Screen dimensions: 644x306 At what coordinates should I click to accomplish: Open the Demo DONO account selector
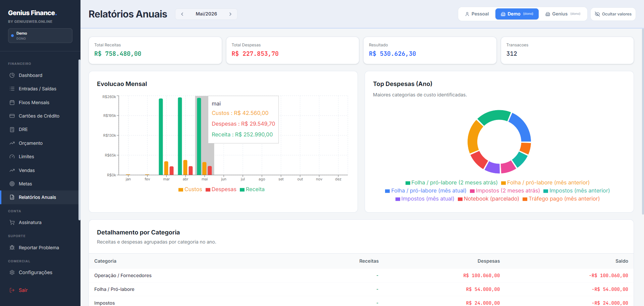pyautogui.click(x=40, y=36)
